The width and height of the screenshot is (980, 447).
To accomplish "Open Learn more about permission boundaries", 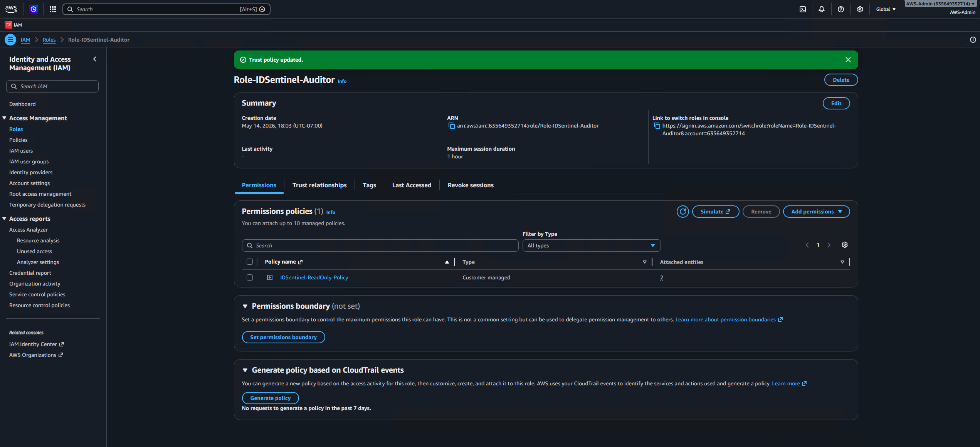I will [x=729, y=319].
